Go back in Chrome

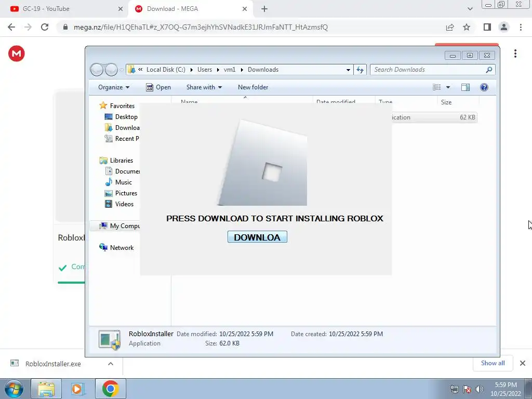coord(11,27)
